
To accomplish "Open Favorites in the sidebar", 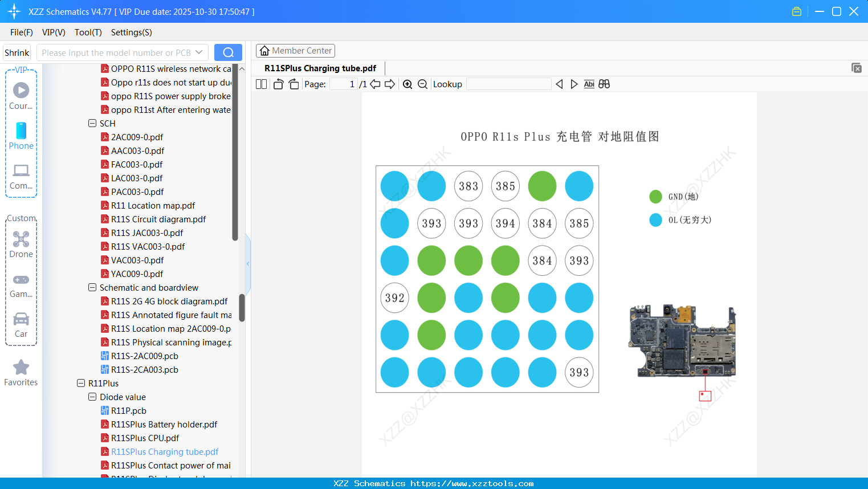I will (x=21, y=373).
